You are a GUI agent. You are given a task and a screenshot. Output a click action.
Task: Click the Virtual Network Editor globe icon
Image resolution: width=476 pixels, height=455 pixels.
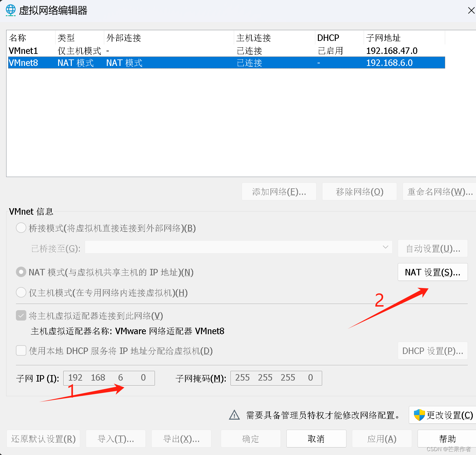click(x=11, y=10)
